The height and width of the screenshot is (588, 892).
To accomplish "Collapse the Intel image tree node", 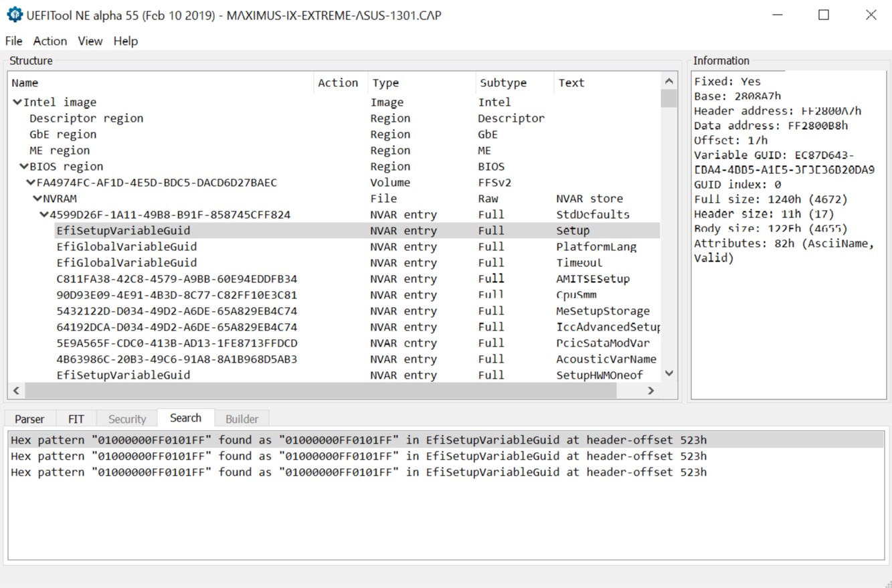I will click(x=17, y=102).
